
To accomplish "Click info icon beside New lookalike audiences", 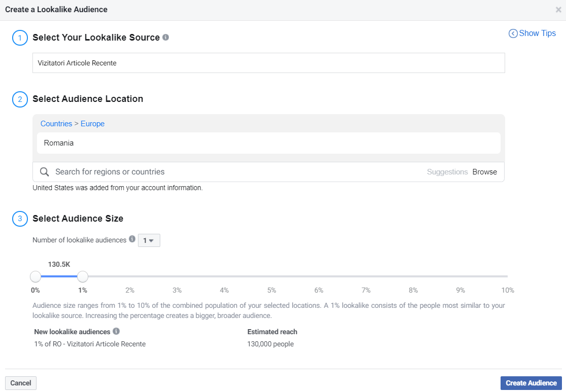I will [x=116, y=331].
